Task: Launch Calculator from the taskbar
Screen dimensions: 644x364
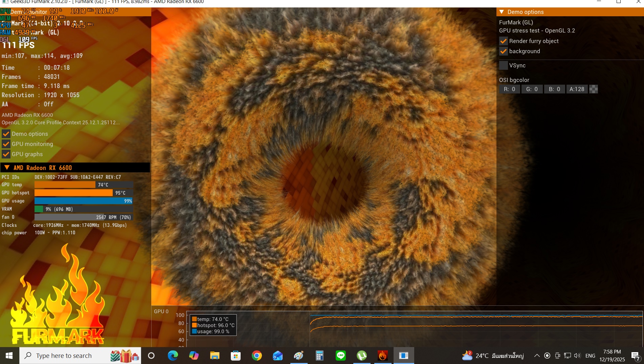Action: coord(319,356)
